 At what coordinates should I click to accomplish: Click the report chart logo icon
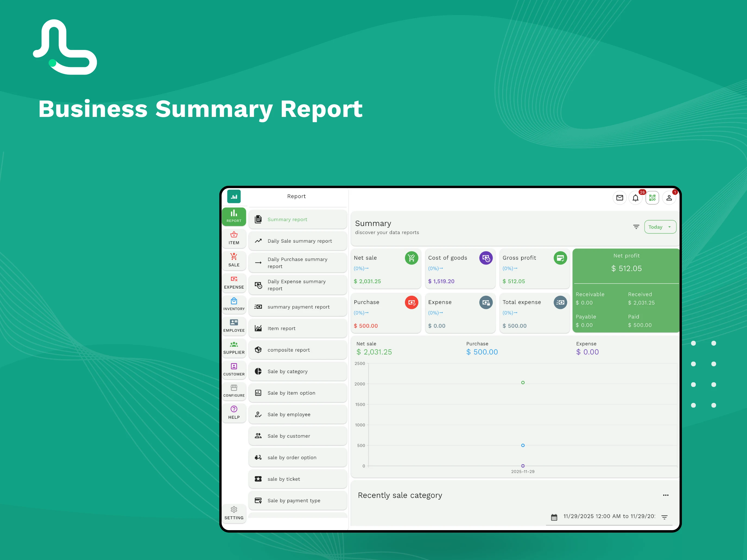tap(234, 196)
